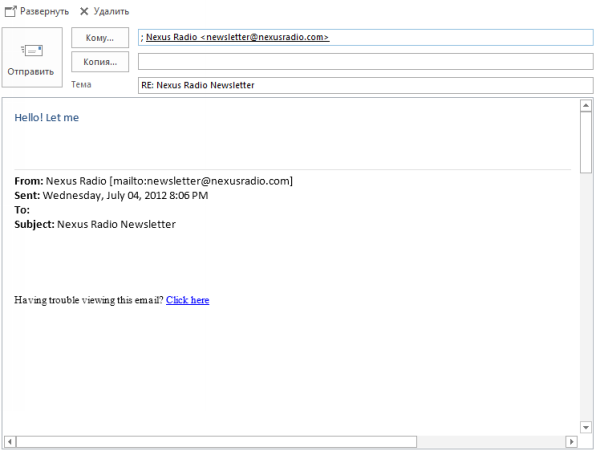Select the Nexus Radio recipient in the To field
Viewport: 600px width, 455px height.
pos(237,37)
